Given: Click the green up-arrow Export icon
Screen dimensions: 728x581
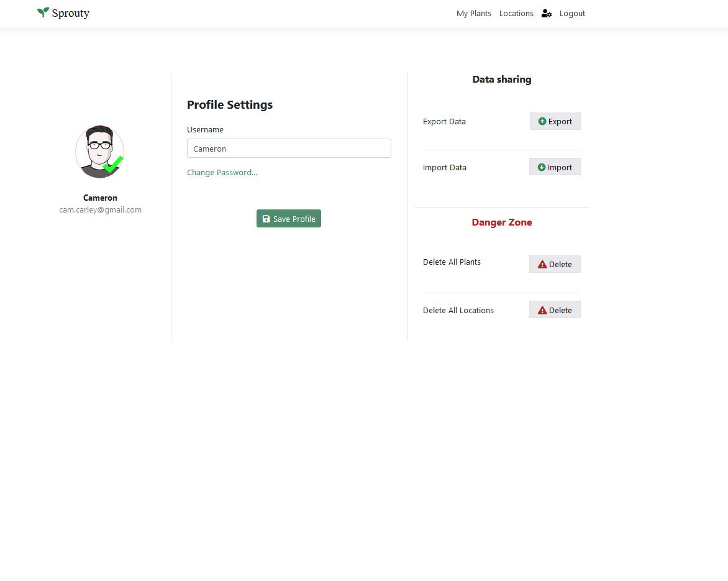Looking at the screenshot, I should [542, 122].
